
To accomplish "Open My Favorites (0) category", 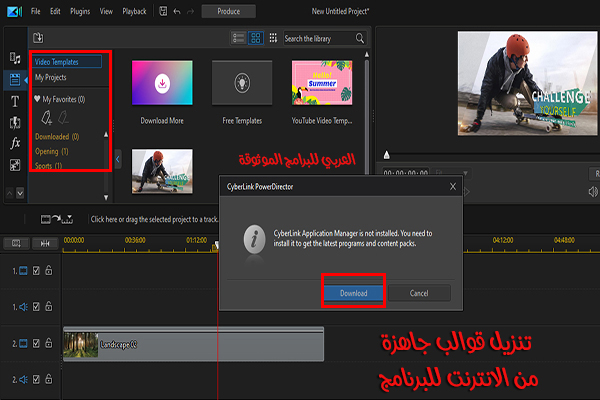I will (x=60, y=99).
